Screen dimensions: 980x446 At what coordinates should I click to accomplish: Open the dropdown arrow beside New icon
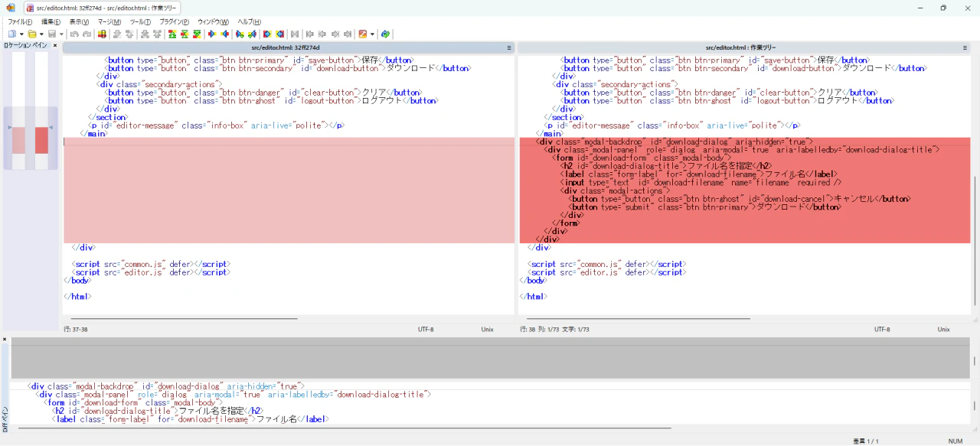pyautogui.click(x=21, y=34)
